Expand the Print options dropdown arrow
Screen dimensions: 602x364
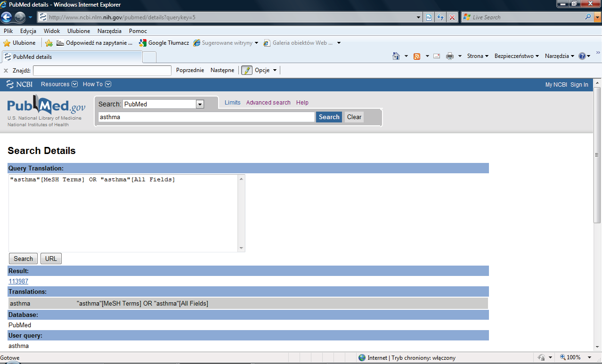pos(460,56)
